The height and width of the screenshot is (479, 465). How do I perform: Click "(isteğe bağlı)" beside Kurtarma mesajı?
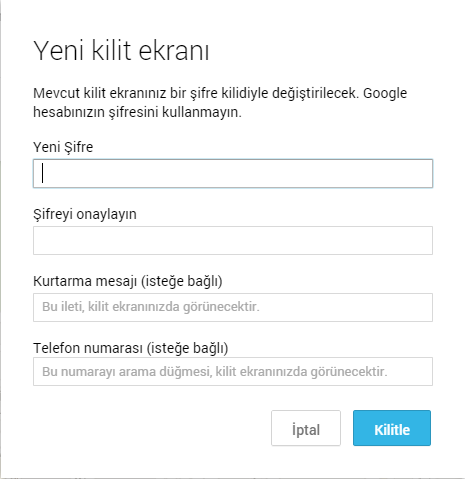point(181,281)
